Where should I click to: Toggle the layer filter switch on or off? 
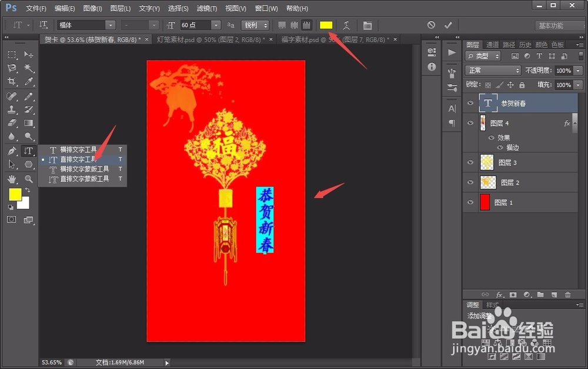point(581,56)
